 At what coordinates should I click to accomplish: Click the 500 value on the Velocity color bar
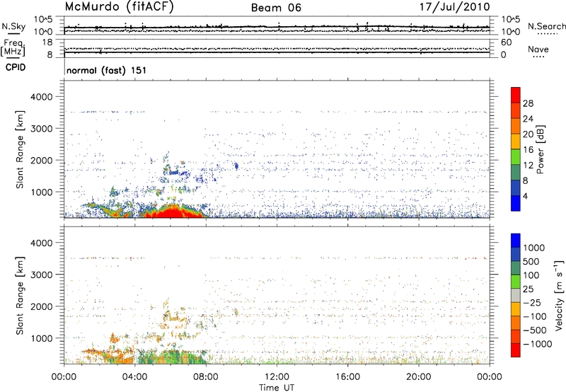pyautogui.click(x=531, y=261)
